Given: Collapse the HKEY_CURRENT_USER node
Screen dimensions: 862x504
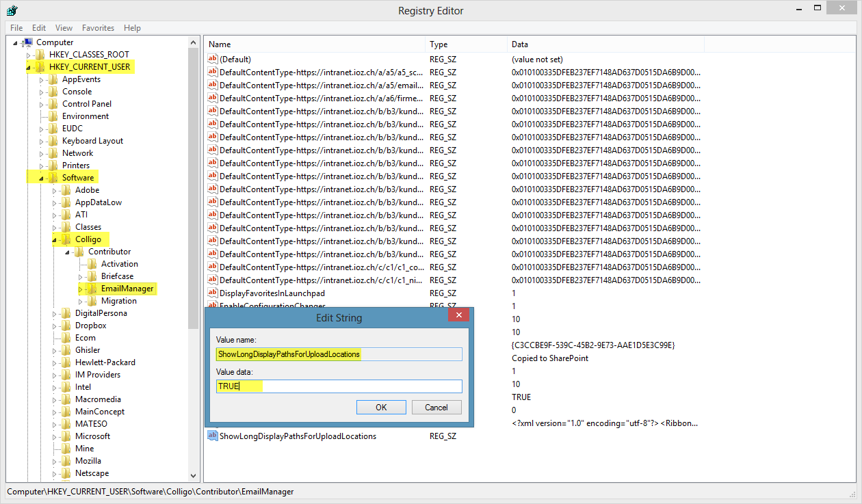Looking at the screenshot, I should point(28,67).
